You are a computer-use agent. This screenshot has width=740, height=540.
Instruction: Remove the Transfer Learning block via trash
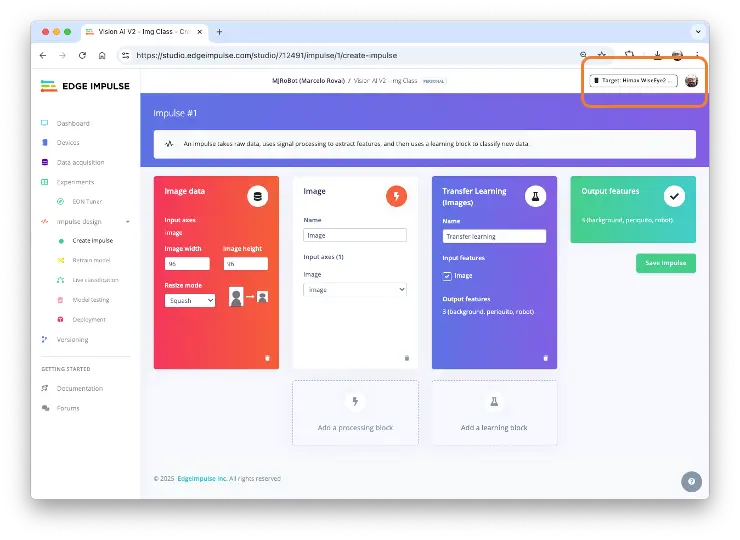[x=545, y=357]
